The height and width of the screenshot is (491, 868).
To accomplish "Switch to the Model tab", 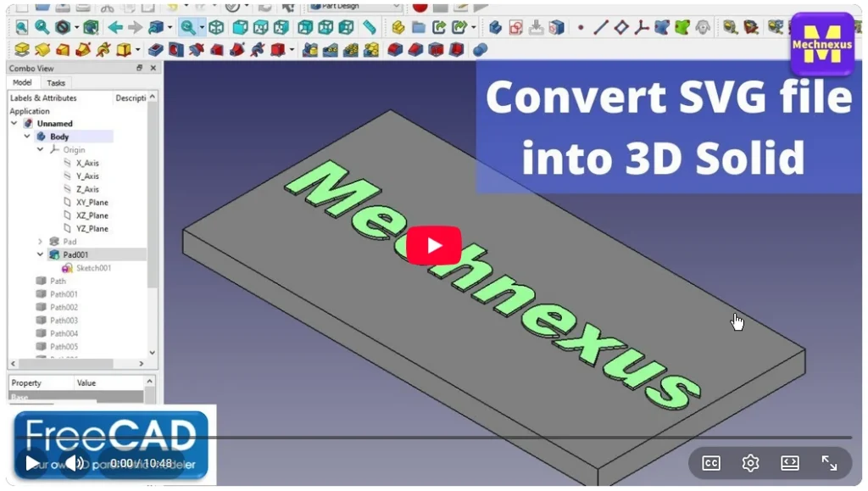I will click(x=22, y=82).
